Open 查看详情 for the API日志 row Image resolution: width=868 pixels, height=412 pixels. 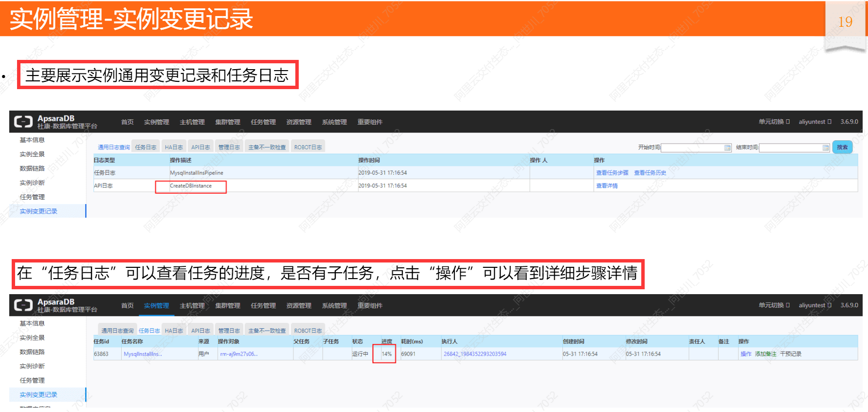(x=607, y=186)
